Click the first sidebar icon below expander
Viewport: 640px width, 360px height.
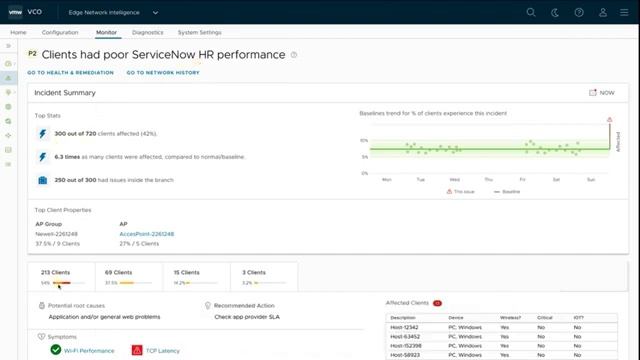click(x=8, y=63)
